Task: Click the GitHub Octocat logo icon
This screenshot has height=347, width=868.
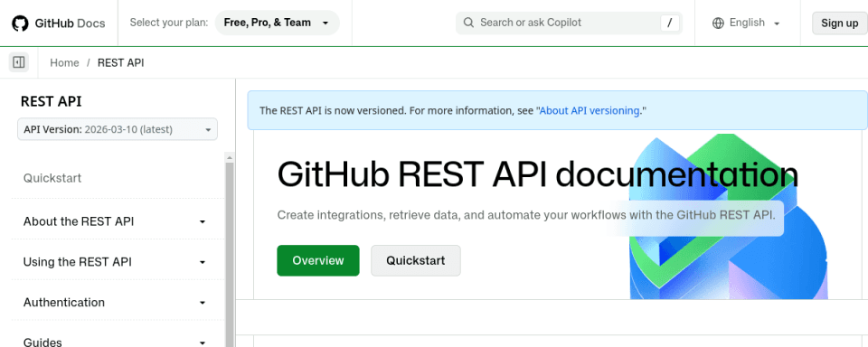Action: (x=20, y=23)
